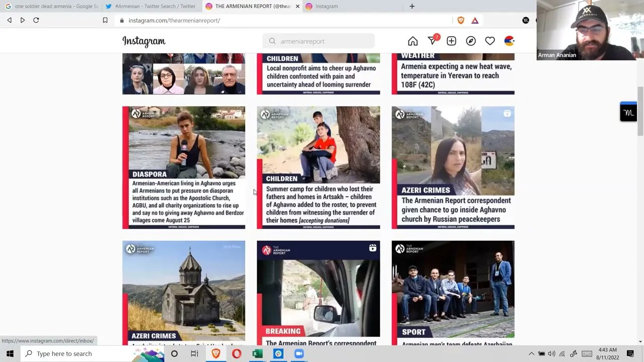Click the Instagram wordmark logo

pyautogui.click(x=144, y=41)
